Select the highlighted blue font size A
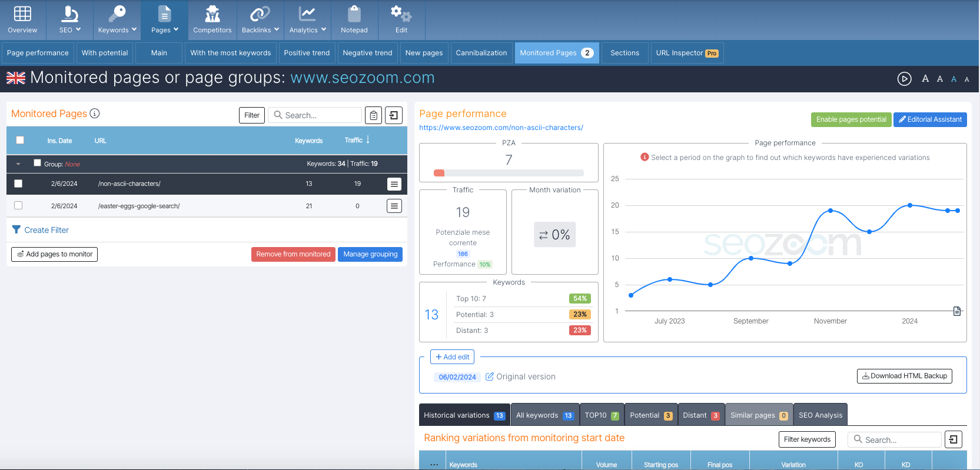This screenshot has height=470, width=980. coord(954,79)
